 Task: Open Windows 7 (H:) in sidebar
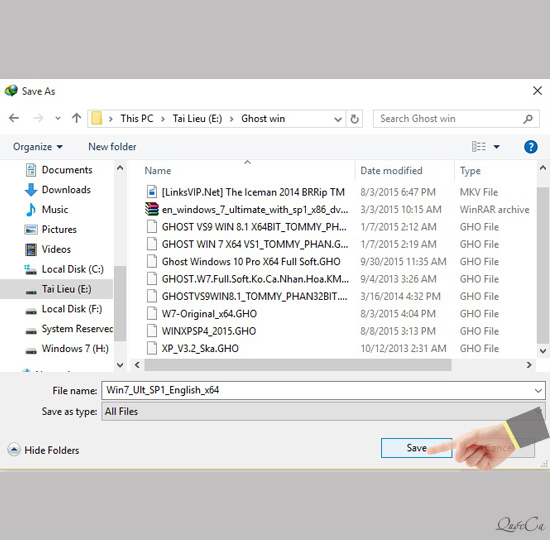point(75,349)
